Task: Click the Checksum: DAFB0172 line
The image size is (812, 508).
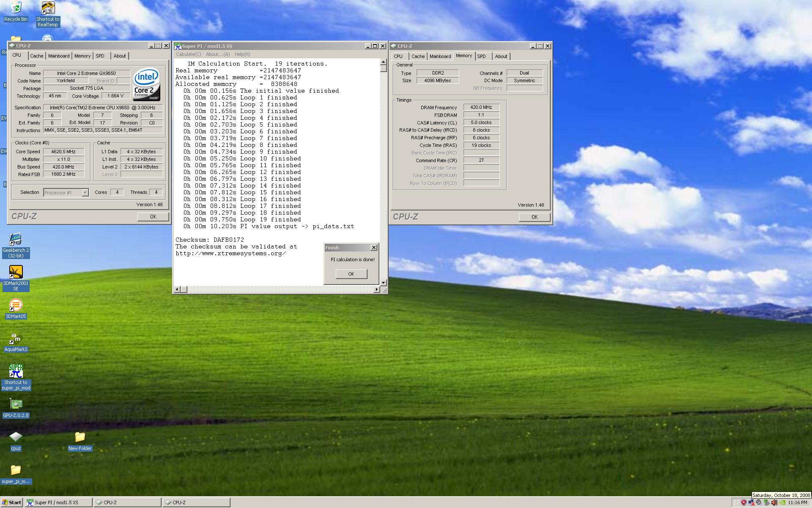Action: click(x=210, y=240)
